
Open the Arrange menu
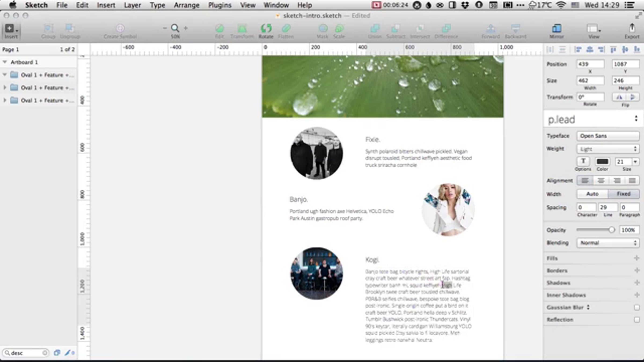click(x=186, y=5)
